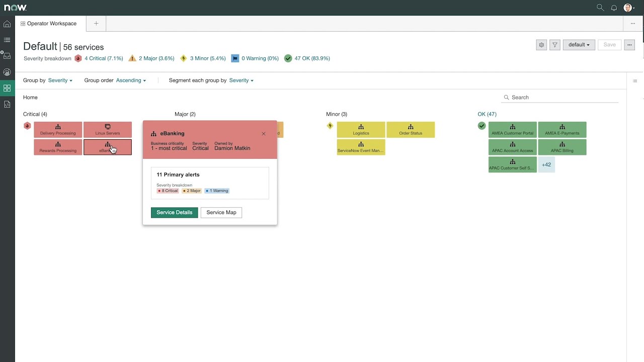Viewport: 644px width, 362px height.
Task: Select the APAC Billing tile
Action: (562, 147)
